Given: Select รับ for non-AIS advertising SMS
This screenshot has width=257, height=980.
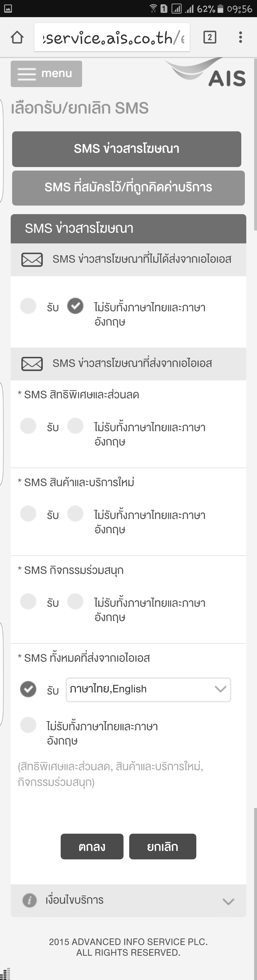Looking at the screenshot, I should pos(28,306).
